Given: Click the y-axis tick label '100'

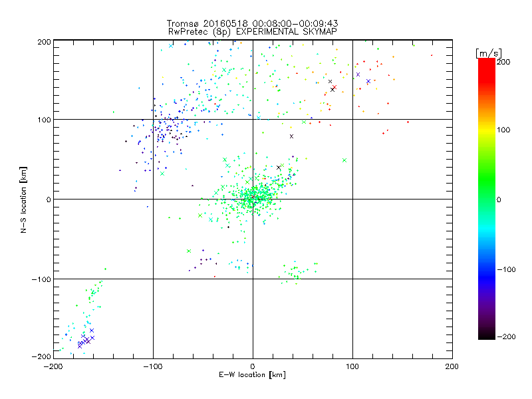Looking at the screenshot, I should [x=44, y=120].
